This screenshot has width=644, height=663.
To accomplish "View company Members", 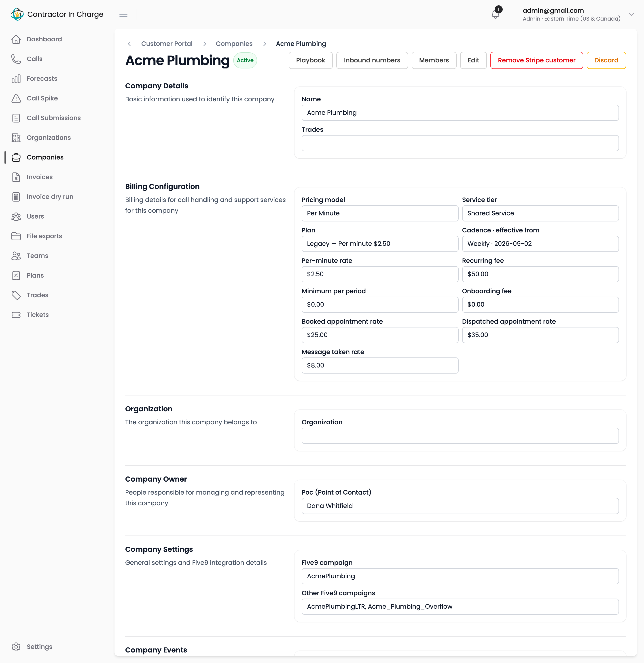I will (434, 60).
